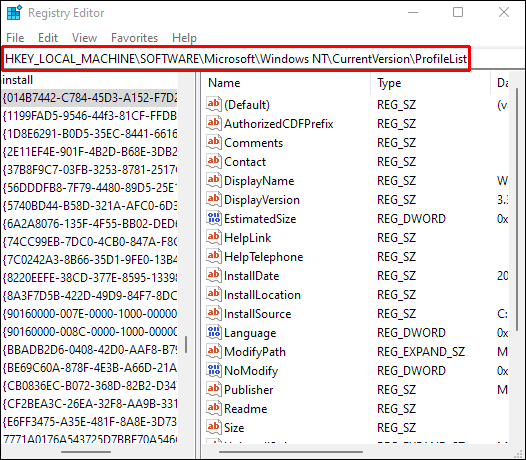The width and height of the screenshot is (526, 460).
Task: Click the Comments value string icon
Action: 214,143
